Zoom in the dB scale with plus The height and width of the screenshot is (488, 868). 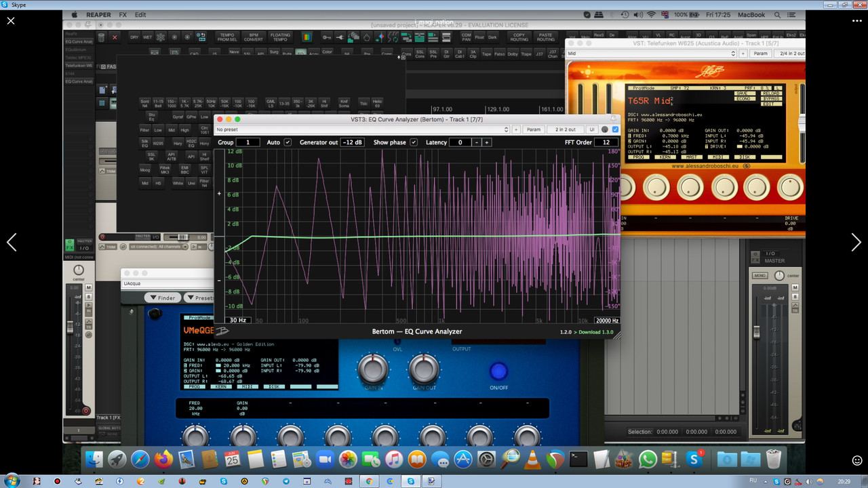(219, 193)
